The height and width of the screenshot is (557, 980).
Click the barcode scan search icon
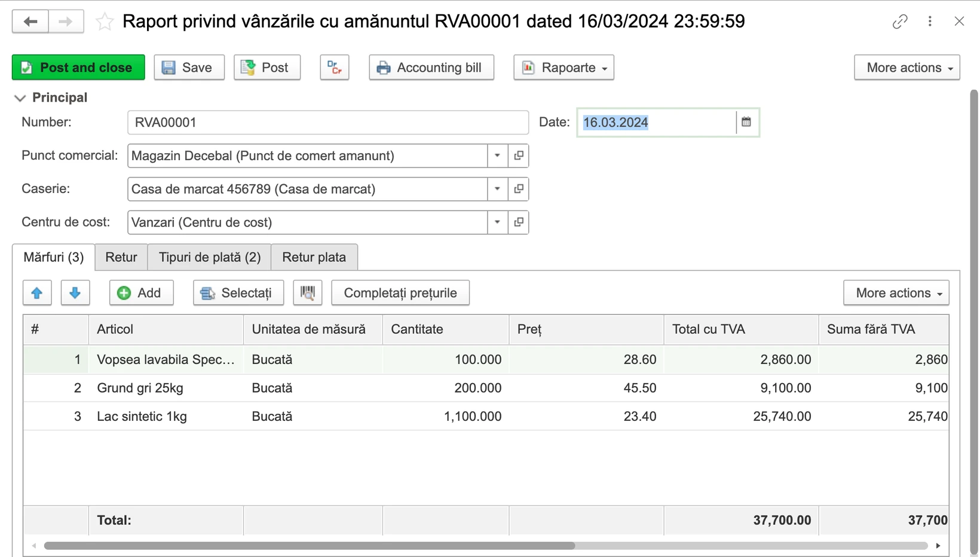(x=308, y=293)
